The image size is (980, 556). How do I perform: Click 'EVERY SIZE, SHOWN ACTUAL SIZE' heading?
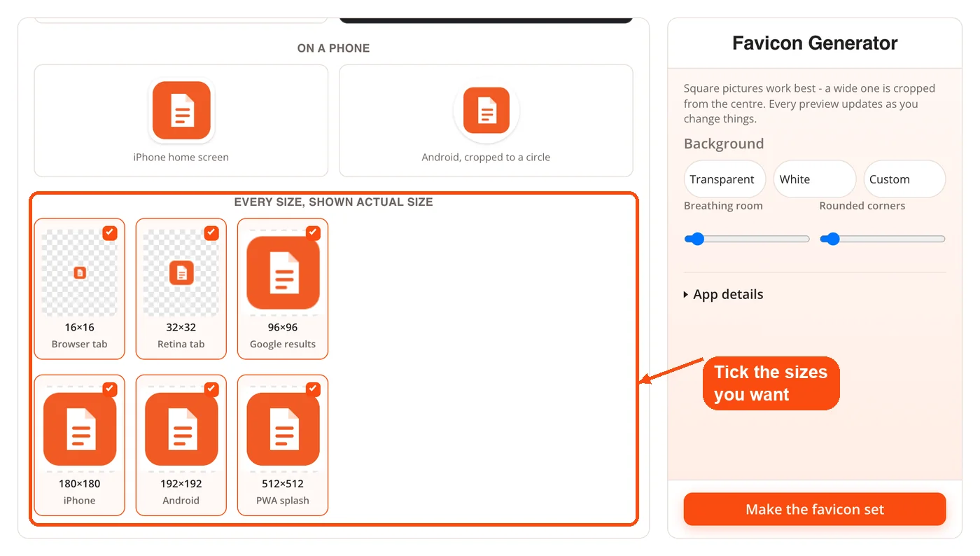(333, 202)
